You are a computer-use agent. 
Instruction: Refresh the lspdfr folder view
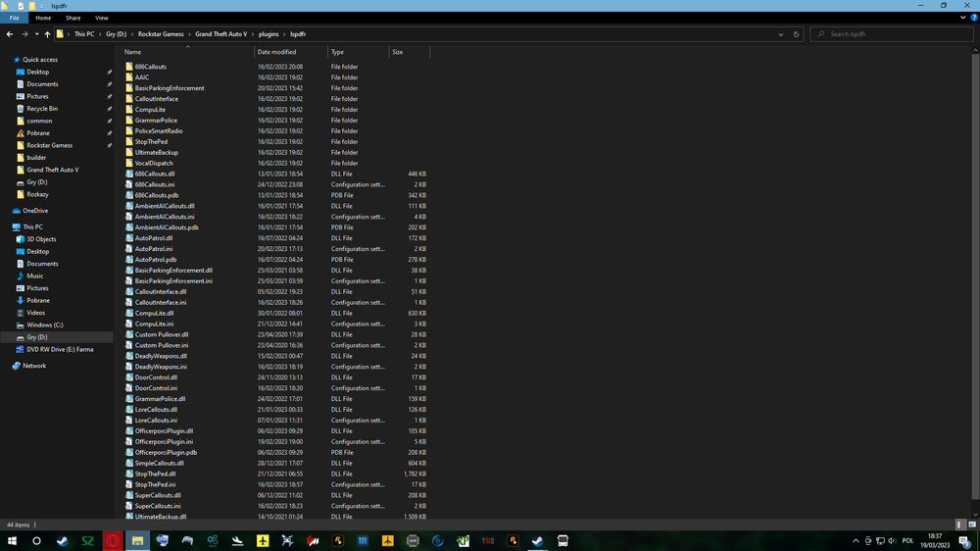[796, 34]
